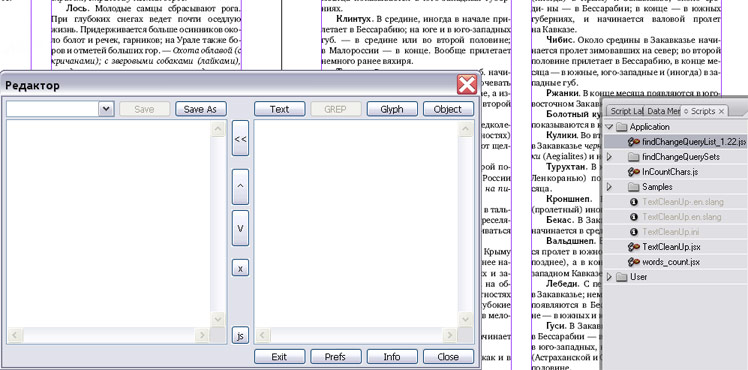The image size is (748, 370).
Task: Select the TextCleanUp.en.slang entry name
Action: click(682, 217)
